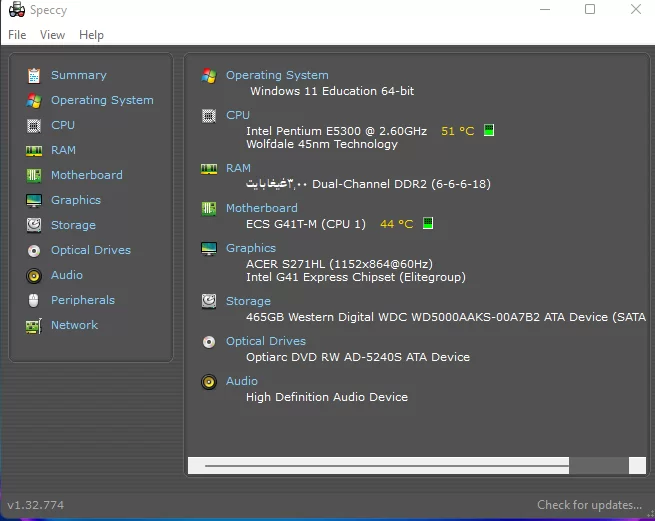
Task: Click the Peripherals mouse icon in sidebar
Action: (34, 300)
